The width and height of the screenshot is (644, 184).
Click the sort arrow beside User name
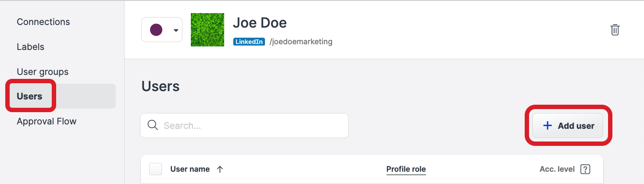click(220, 169)
